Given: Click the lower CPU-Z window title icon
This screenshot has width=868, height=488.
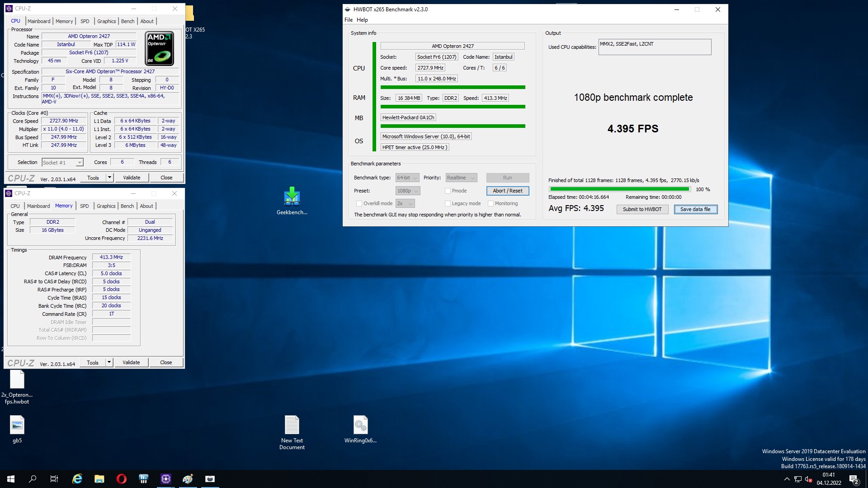Looking at the screenshot, I should click(x=9, y=193).
